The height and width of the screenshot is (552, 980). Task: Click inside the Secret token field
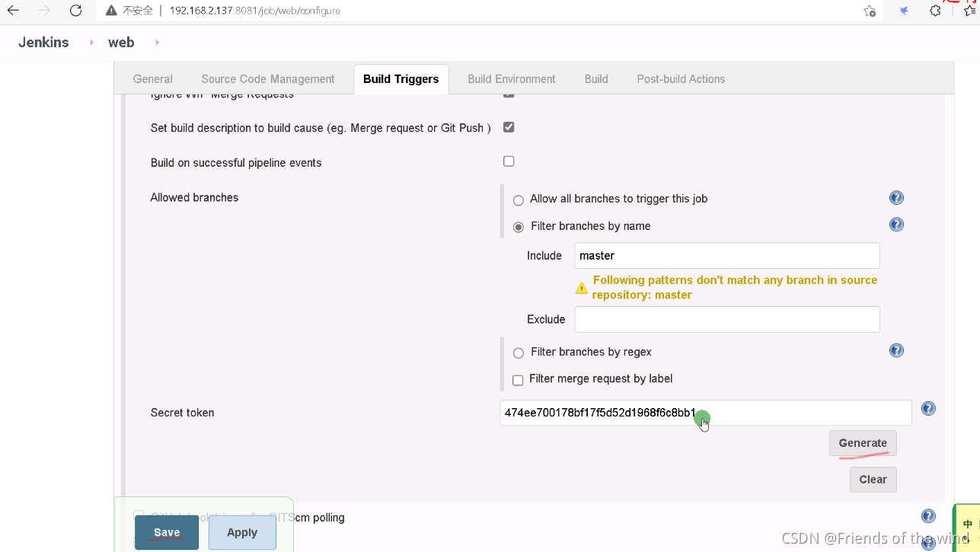pos(706,413)
